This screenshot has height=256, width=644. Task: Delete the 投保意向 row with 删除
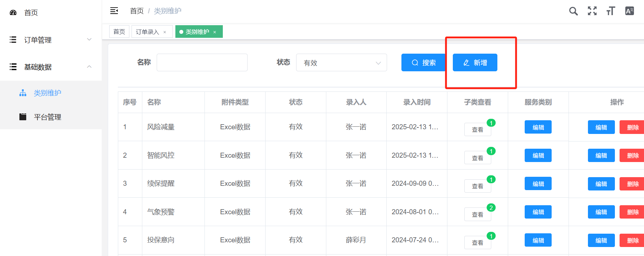(x=632, y=240)
